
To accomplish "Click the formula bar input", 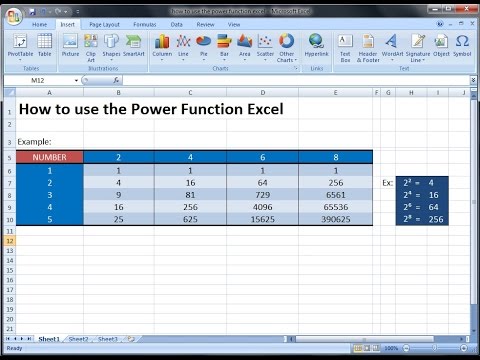I will pyautogui.click(x=296, y=80).
